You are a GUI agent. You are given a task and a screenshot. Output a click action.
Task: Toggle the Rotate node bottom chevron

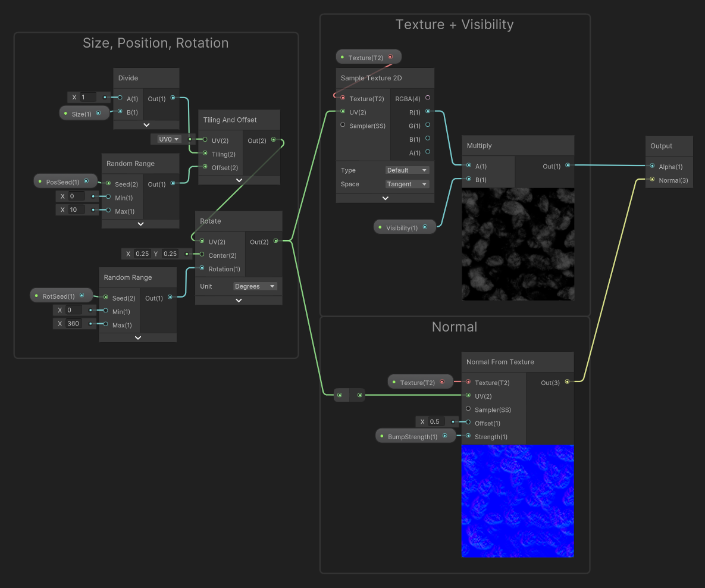point(239,300)
